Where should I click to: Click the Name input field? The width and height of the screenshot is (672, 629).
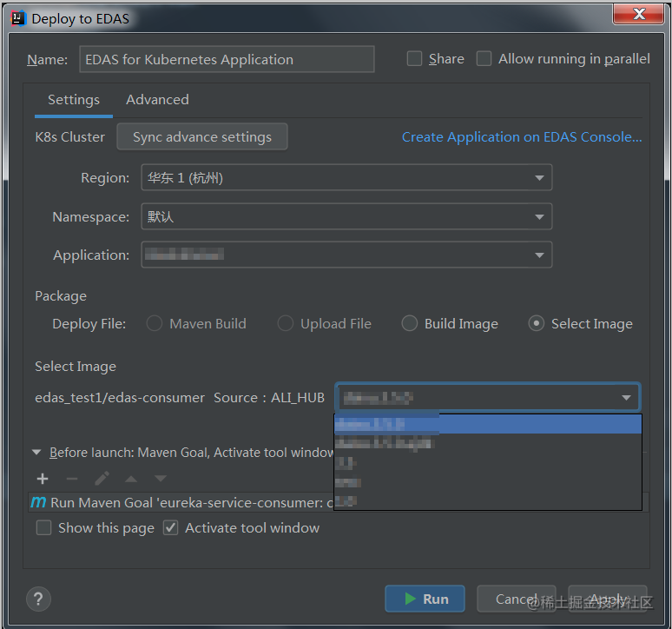227,59
